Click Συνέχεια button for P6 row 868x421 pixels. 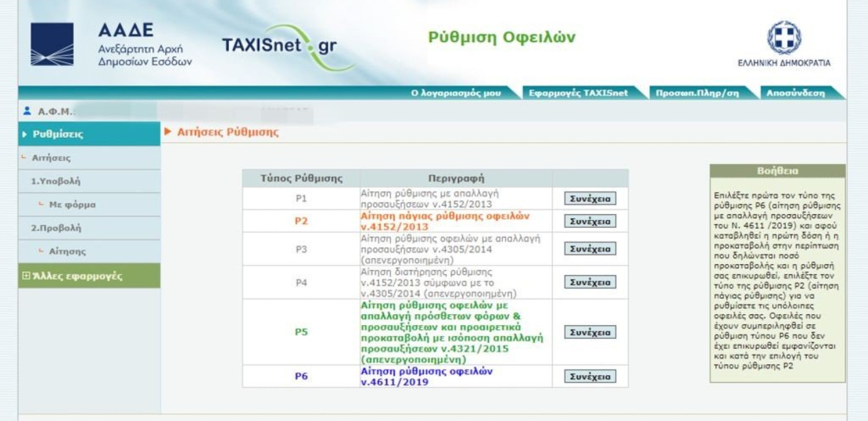[x=590, y=376]
